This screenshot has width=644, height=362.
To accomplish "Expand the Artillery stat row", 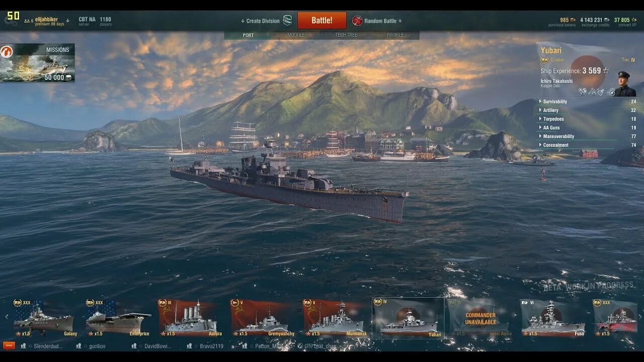I will pyautogui.click(x=588, y=110).
